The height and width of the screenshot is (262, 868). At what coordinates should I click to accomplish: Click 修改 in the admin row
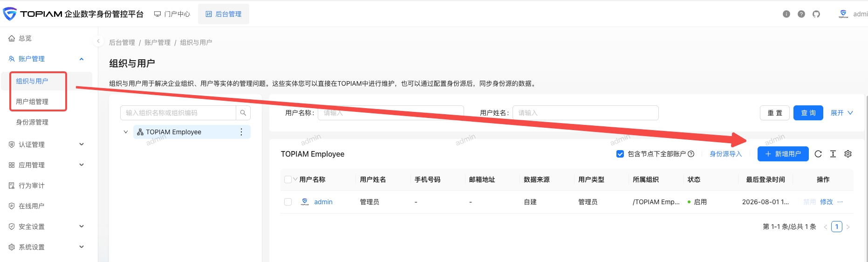point(827,202)
